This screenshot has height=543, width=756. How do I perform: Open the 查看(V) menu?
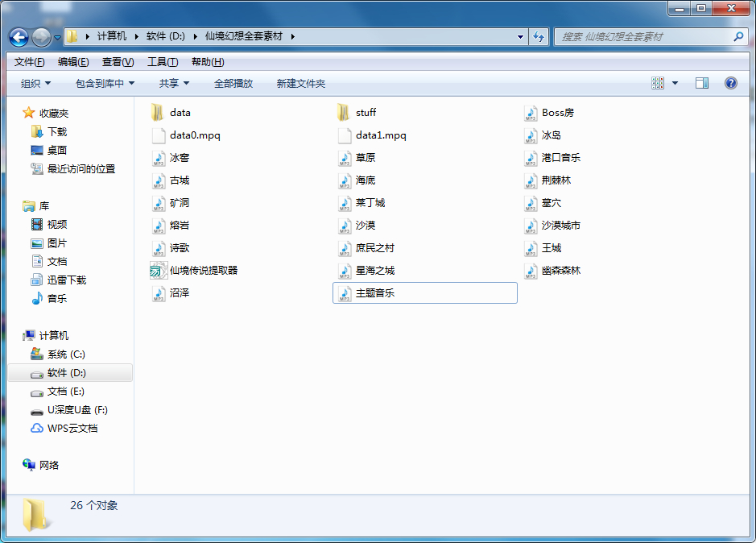[x=118, y=62]
